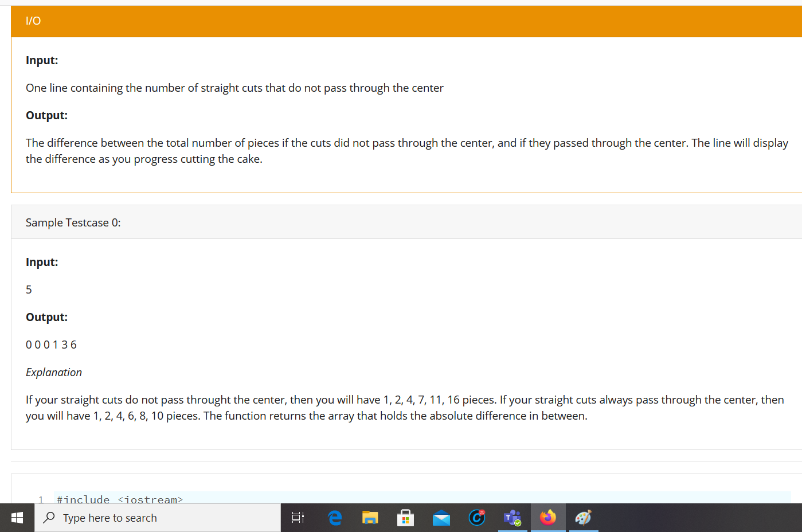Screen dimensions: 802x532
Task: Launch CCleaner from the taskbar
Action: [476, 518]
